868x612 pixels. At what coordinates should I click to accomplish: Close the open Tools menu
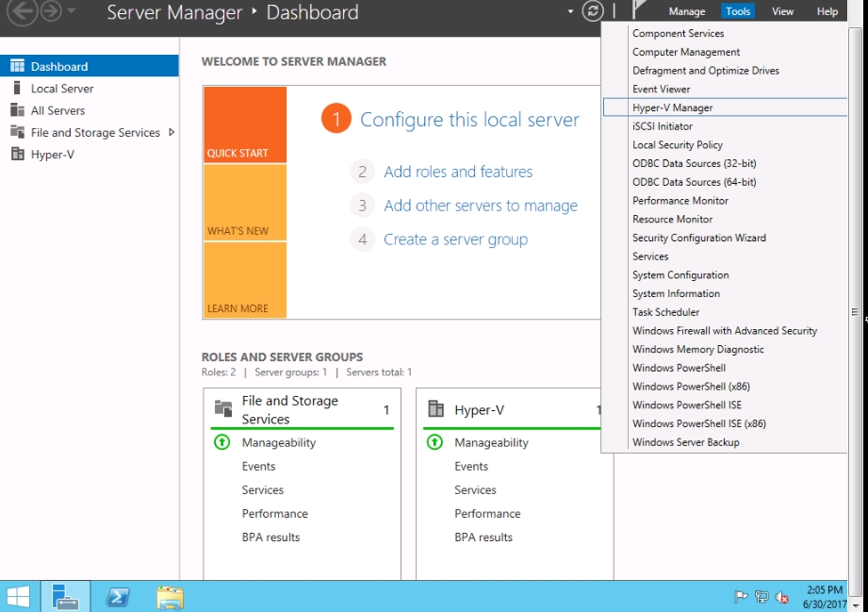[738, 11]
